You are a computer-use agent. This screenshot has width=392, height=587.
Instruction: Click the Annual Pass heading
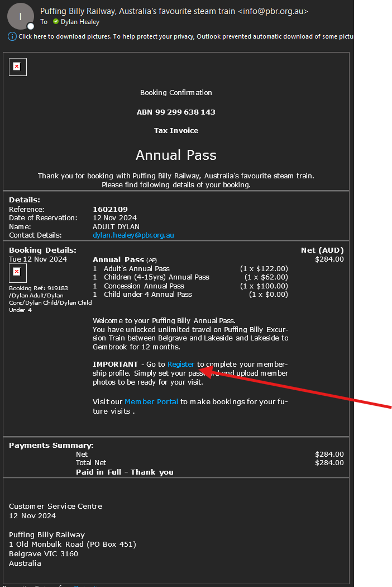coord(176,155)
